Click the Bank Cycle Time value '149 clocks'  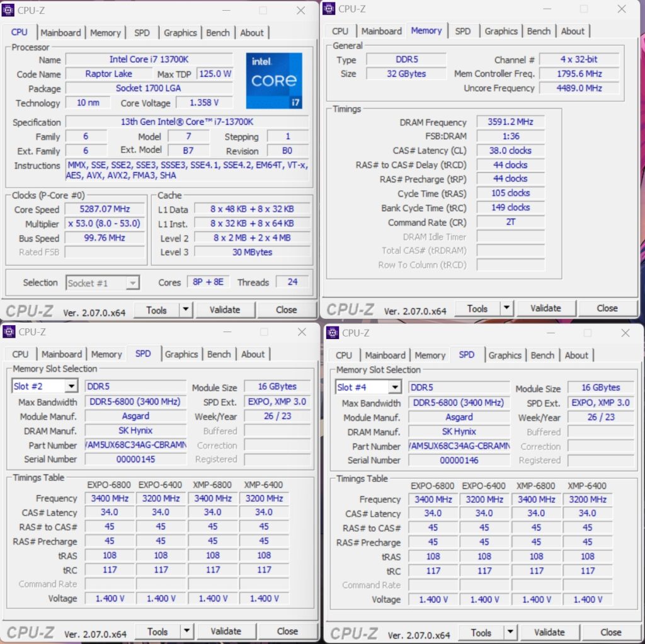(510, 207)
